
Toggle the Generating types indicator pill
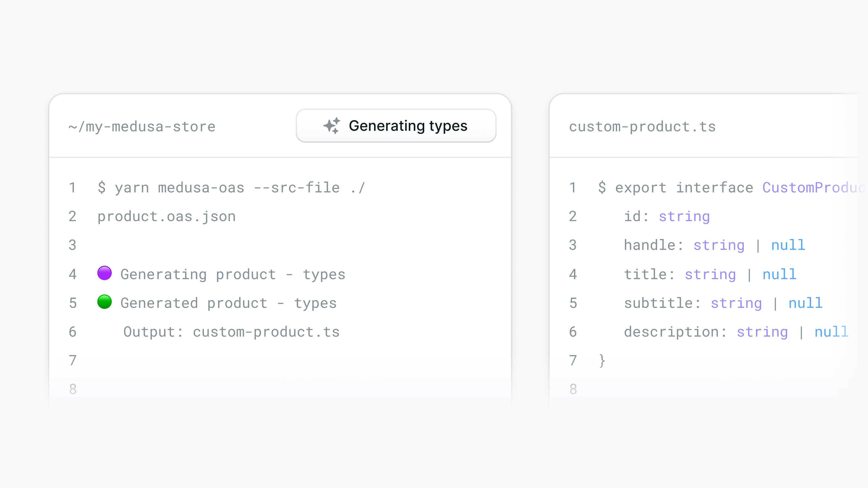(x=396, y=126)
